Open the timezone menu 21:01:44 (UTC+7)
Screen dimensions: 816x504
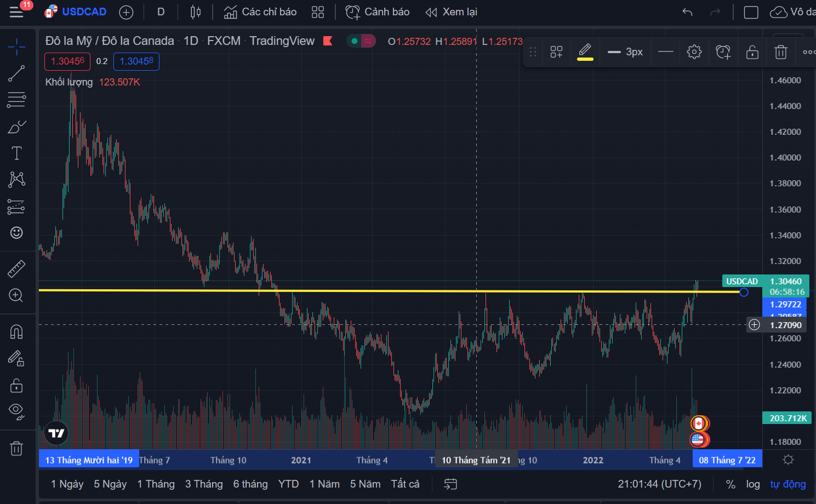coord(660,484)
